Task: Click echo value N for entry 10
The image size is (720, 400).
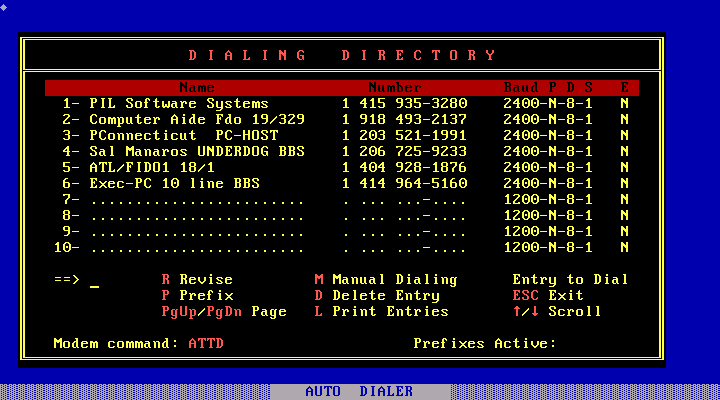Action: pos(624,248)
